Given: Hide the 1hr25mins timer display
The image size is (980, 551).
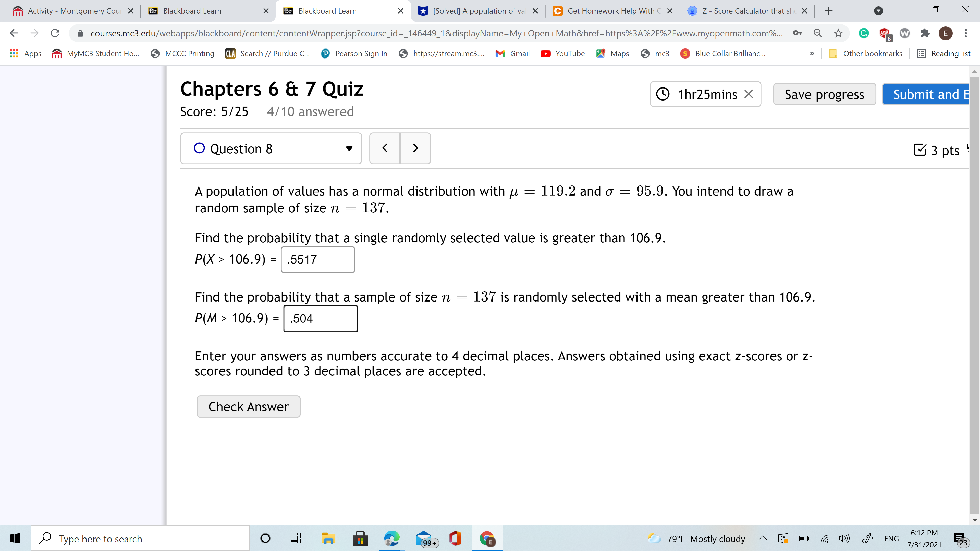Looking at the screenshot, I should point(748,94).
